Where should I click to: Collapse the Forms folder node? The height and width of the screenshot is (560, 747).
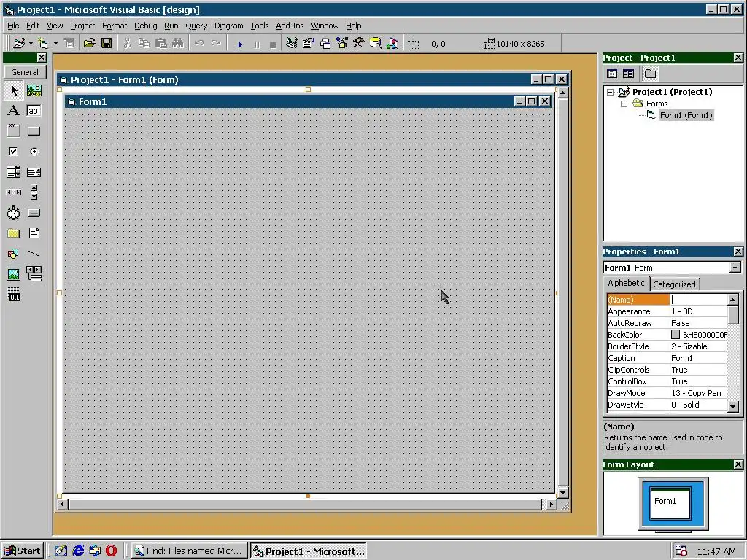point(624,104)
